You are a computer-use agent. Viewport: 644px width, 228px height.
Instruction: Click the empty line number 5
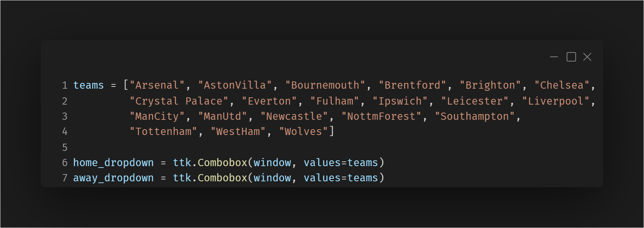click(65, 148)
